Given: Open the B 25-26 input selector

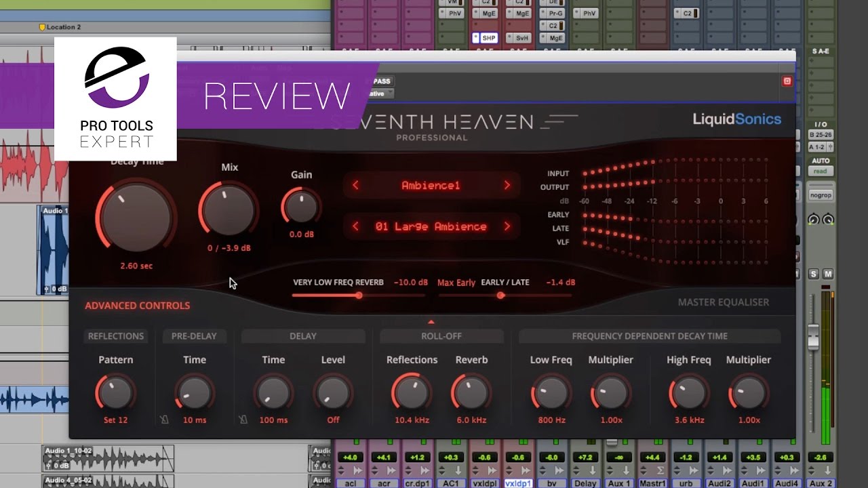Looking at the screenshot, I should (821, 135).
